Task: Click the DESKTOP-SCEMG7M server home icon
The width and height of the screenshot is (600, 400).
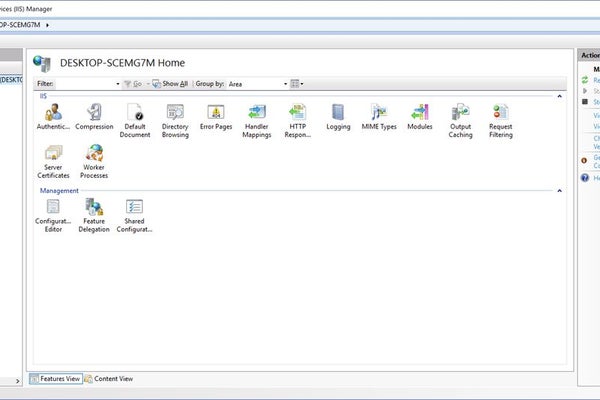Action: tap(42, 64)
